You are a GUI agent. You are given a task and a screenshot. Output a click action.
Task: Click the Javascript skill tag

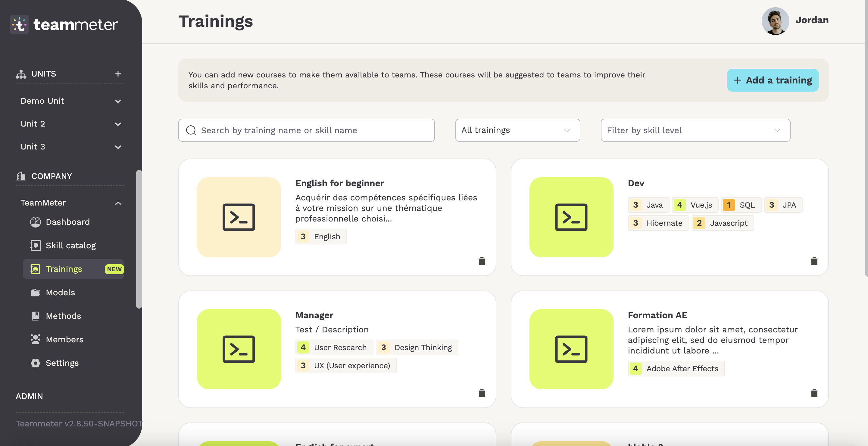pyautogui.click(x=723, y=223)
